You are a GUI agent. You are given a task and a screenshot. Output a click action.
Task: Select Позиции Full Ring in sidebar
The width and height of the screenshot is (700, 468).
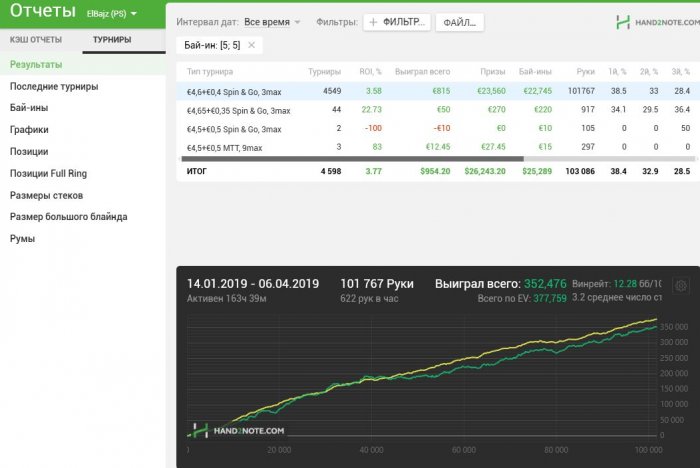click(x=49, y=174)
